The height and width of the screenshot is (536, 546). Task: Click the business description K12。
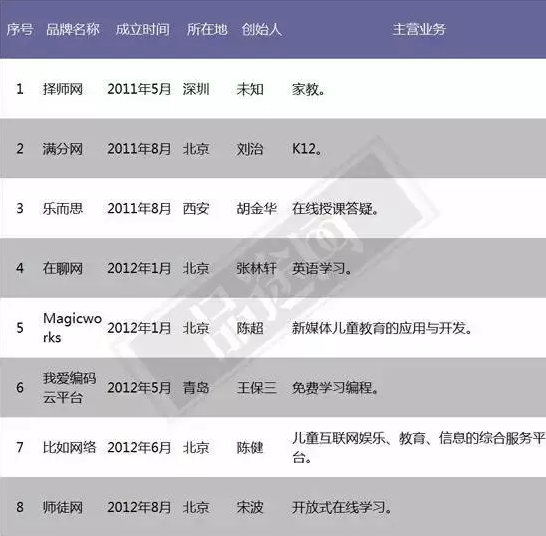coord(307,149)
